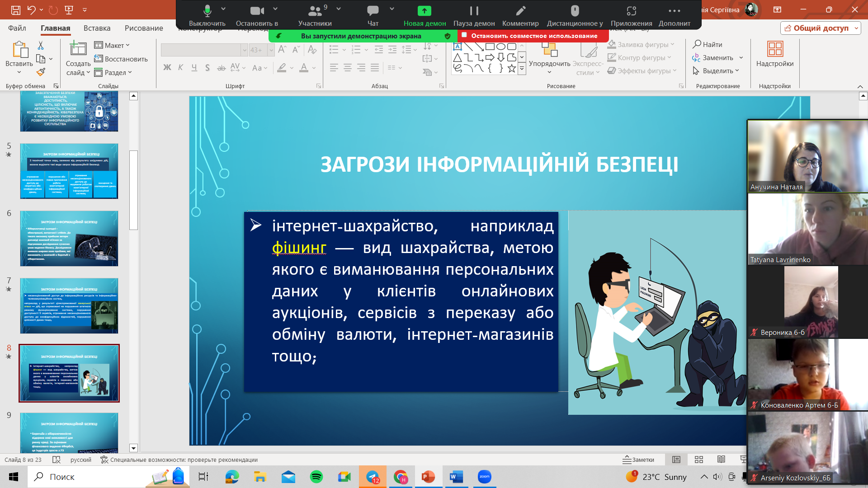Open the Designer add-in icon
This screenshot has height=488, width=868.
click(x=774, y=54)
